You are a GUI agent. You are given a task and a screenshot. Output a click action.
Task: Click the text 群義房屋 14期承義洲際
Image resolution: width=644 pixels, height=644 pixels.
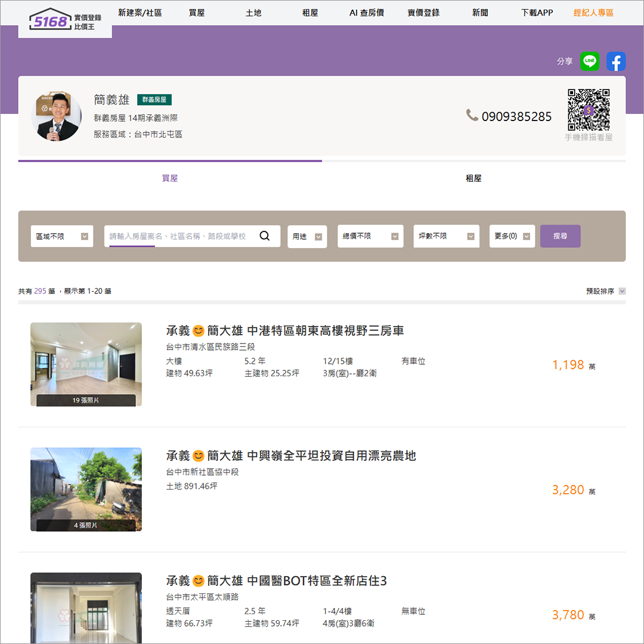point(135,118)
